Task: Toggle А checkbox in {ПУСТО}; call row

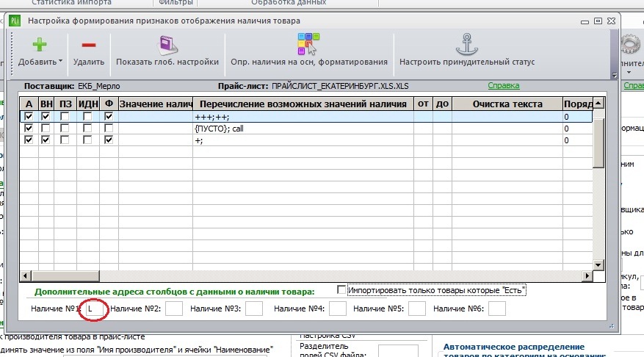Action: [x=29, y=128]
